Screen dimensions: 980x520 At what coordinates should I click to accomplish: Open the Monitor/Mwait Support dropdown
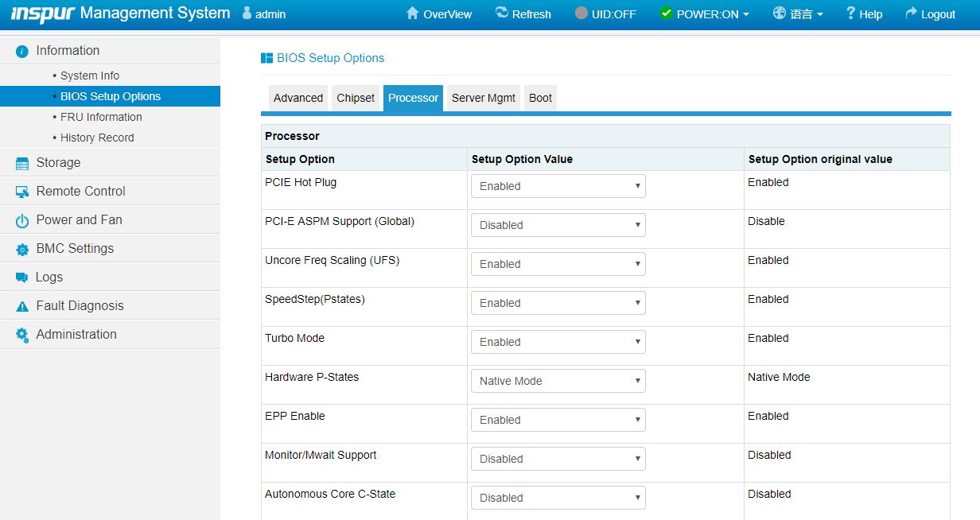click(558, 459)
